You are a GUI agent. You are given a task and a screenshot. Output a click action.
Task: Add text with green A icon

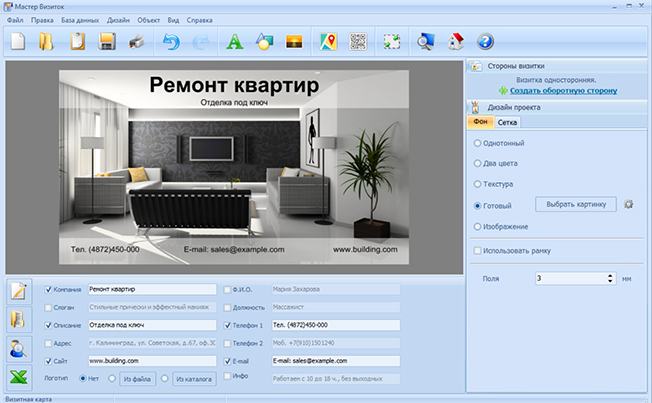pyautogui.click(x=235, y=42)
